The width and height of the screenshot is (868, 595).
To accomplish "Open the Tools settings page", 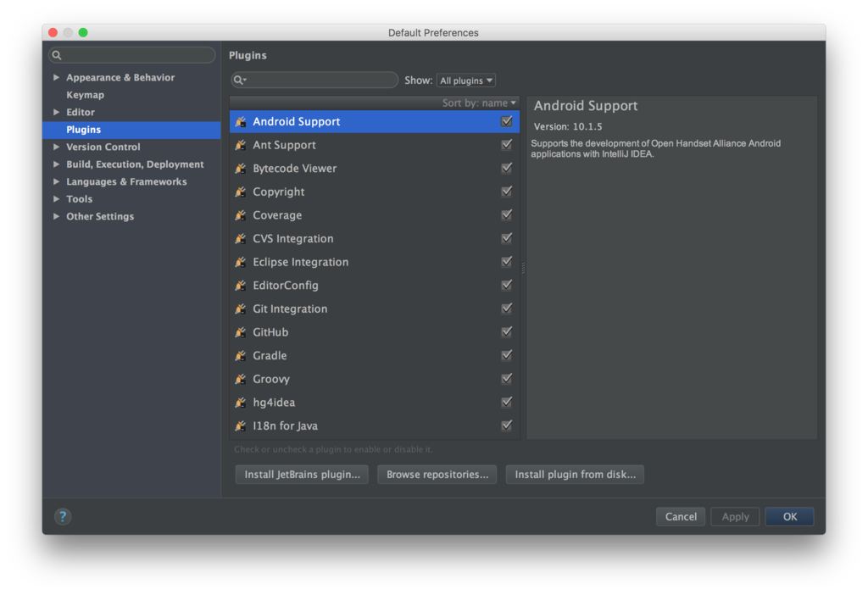I will (x=79, y=198).
